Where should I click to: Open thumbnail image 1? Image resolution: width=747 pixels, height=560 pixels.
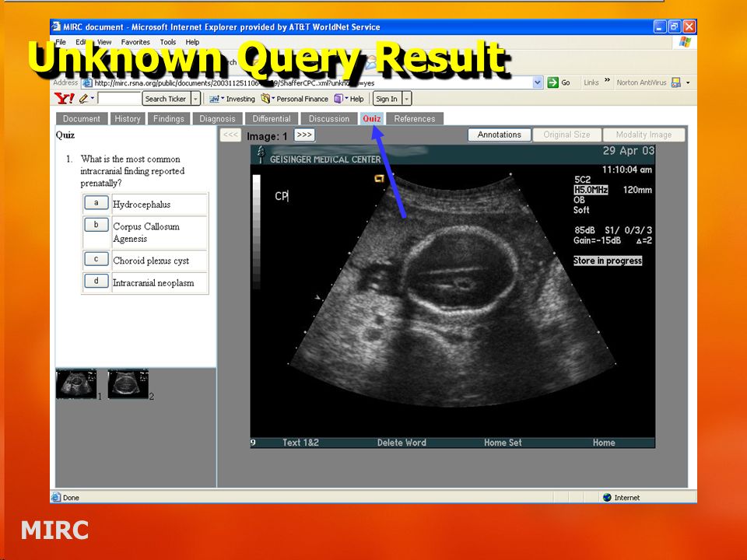pyautogui.click(x=76, y=383)
